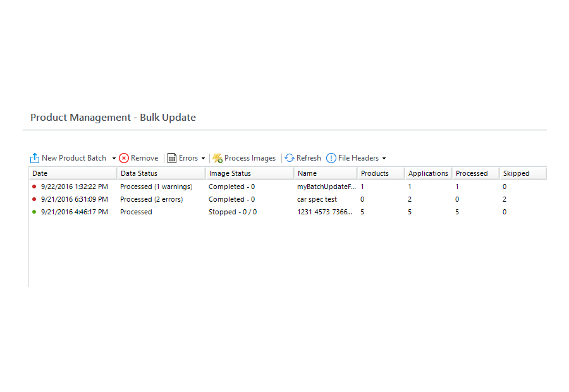Click the Image Status column header
This screenshot has width=569, height=392.
click(x=250, y=173)
